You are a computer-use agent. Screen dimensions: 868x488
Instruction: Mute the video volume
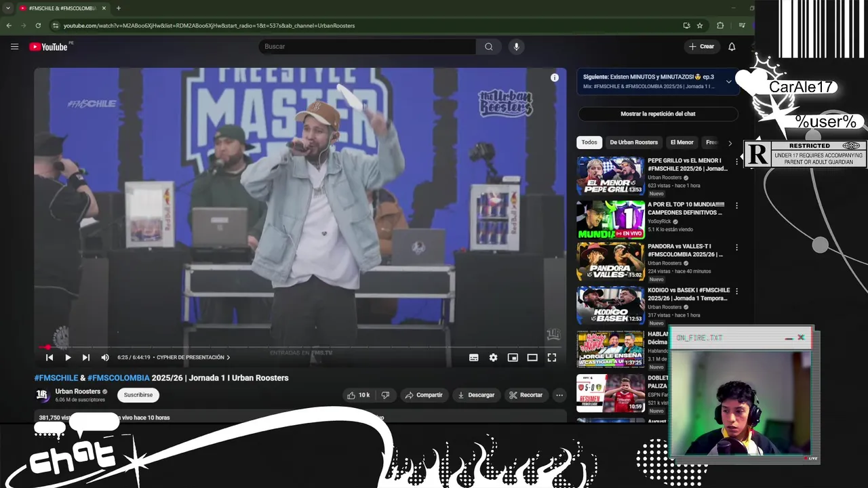tap(105, 357)
